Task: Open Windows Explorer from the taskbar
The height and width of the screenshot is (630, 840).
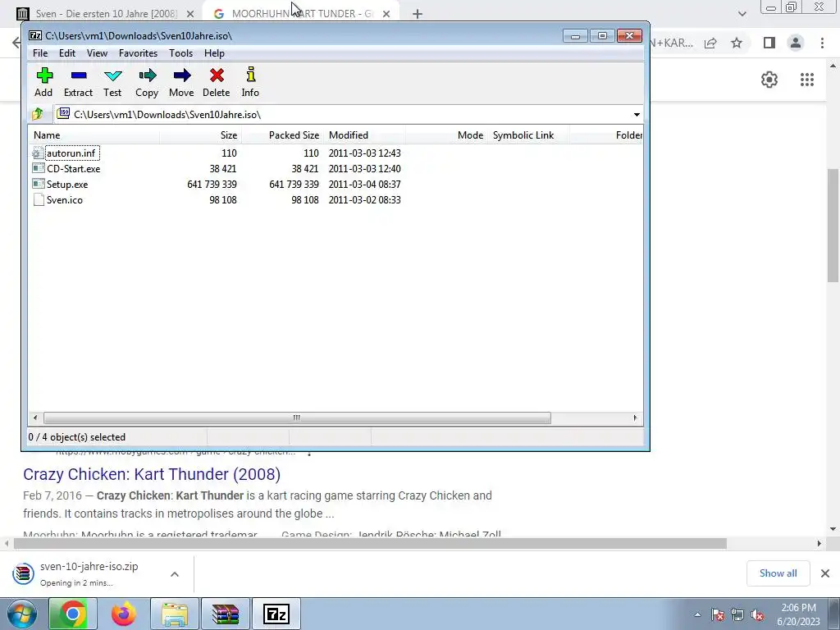Action: tap(175, 614)
